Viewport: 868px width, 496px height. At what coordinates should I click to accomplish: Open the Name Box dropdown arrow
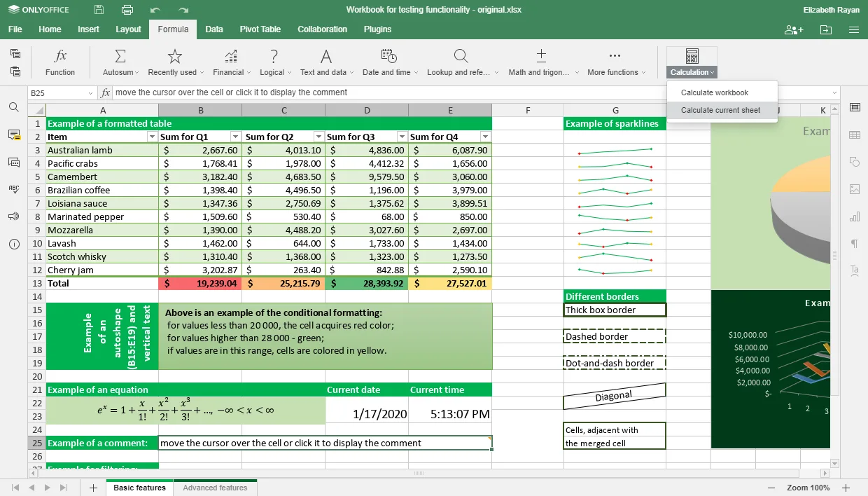91,92
